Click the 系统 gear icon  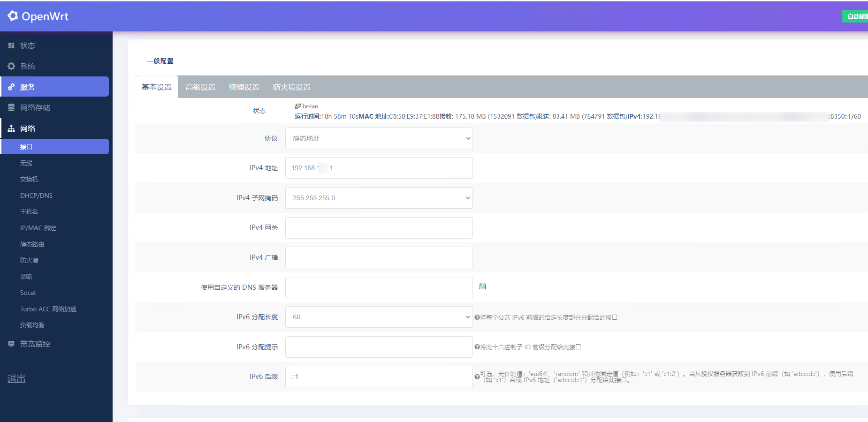[x=11, y=66]
